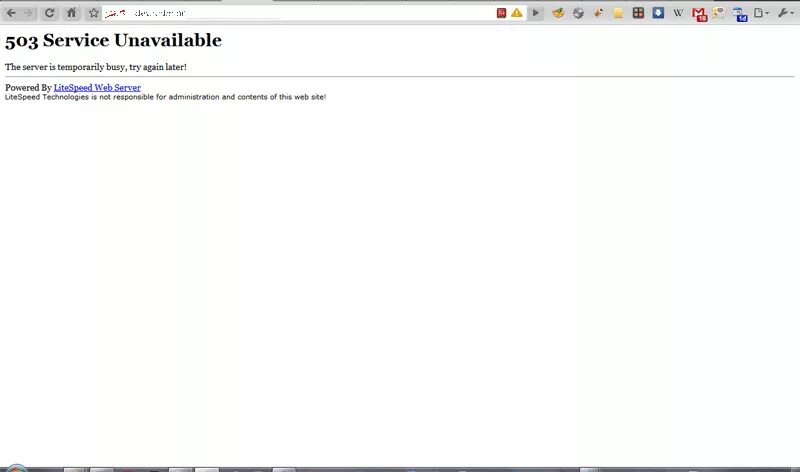Open the calendar extension showing 1d
This screenshot has height=472, width=800.
coord(740,14)
